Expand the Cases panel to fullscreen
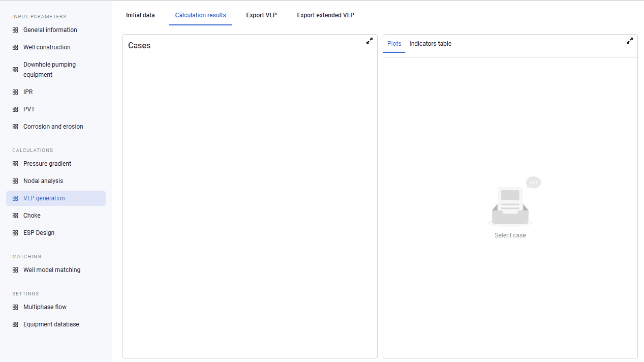644x362 pixels. click(370, 41)
